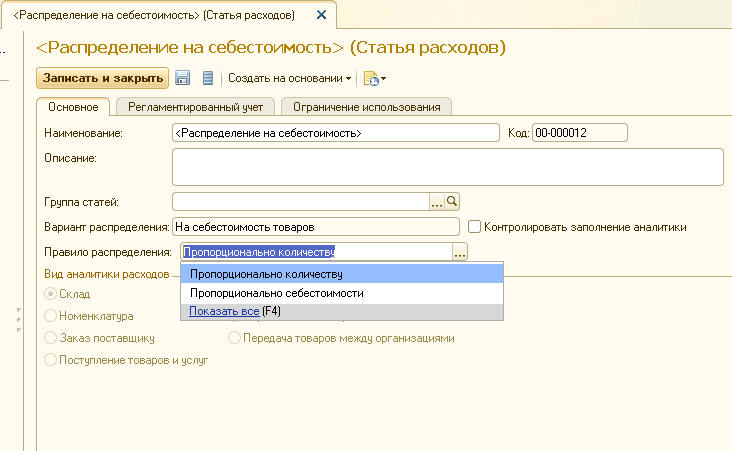The height and width of the screenshot is (451, 732).
Task: Open the list view icon in toolbar
Action: 208,78
